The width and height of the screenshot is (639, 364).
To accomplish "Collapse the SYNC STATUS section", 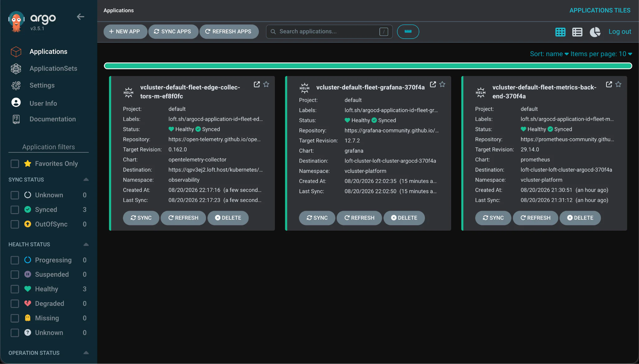I will [86, 180].
